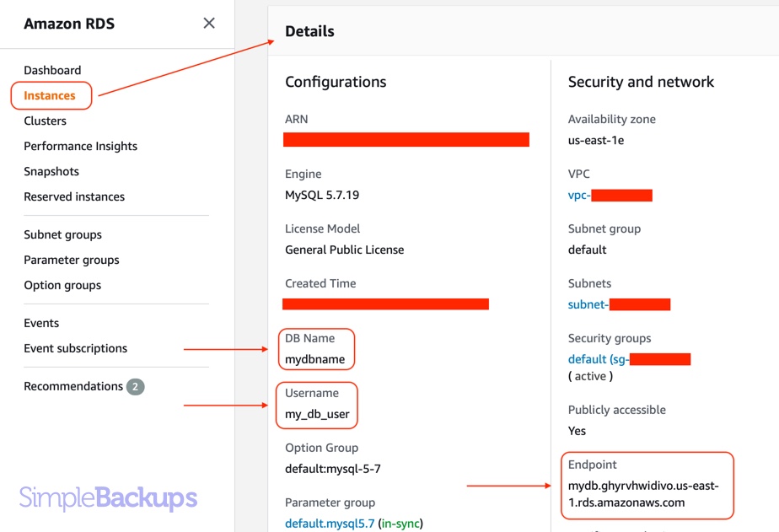The width and height of the screenshot is (779, 532).
Task: Navigate to Snapshots section
Action: 51,172
